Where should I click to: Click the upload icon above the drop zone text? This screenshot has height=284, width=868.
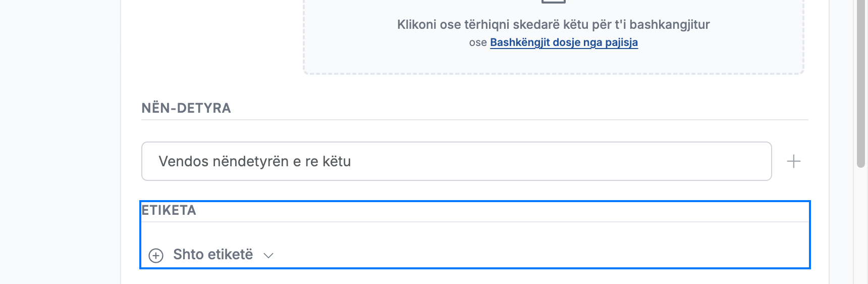(x=553, y=2)
